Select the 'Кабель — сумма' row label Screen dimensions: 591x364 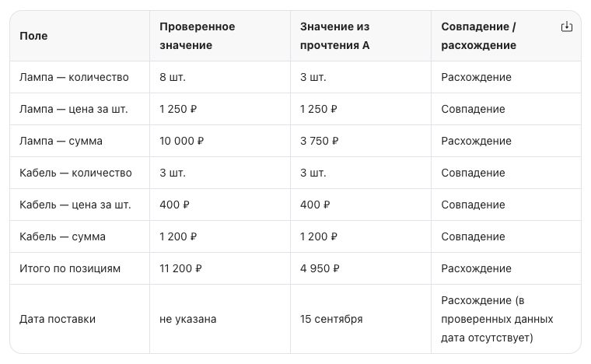62,236
